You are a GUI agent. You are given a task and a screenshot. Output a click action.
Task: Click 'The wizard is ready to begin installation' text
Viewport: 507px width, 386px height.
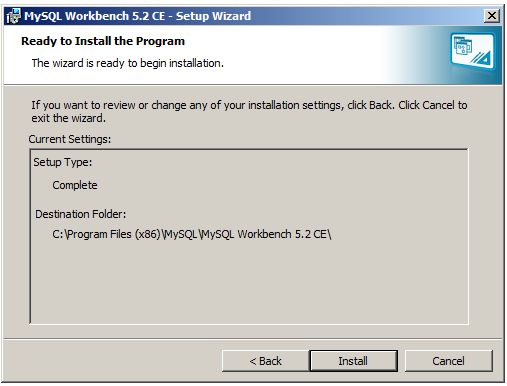(x=128, y=63)
